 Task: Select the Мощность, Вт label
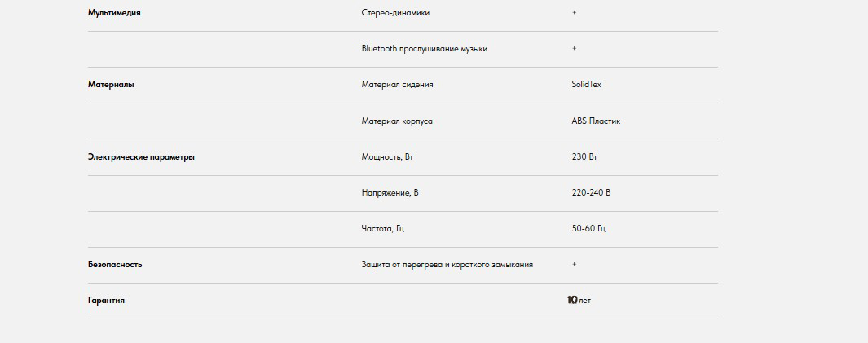tap(393, 156)
